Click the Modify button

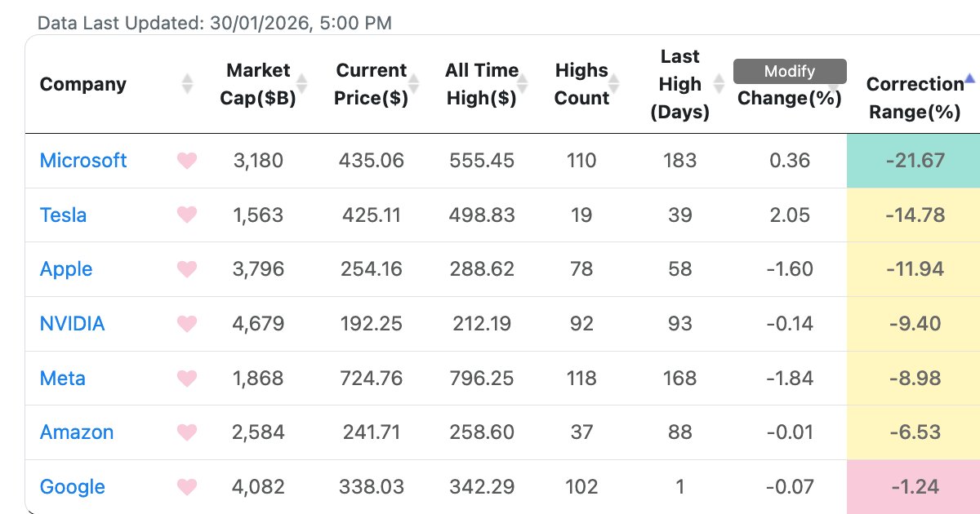pyautogui.click(x=790, y=71)
